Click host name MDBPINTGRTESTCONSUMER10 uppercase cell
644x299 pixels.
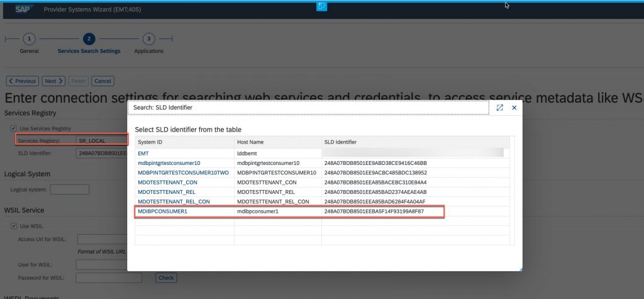pos(277,172)
